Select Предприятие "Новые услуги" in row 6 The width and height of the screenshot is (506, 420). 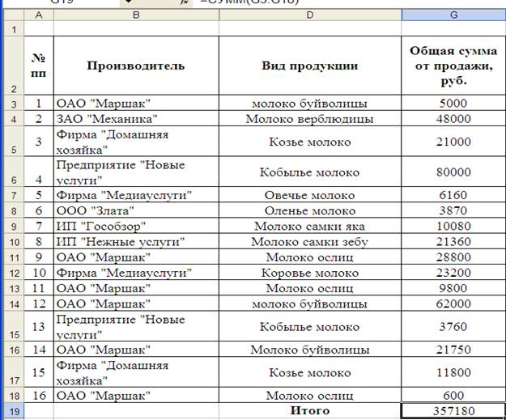coord(136,172)
